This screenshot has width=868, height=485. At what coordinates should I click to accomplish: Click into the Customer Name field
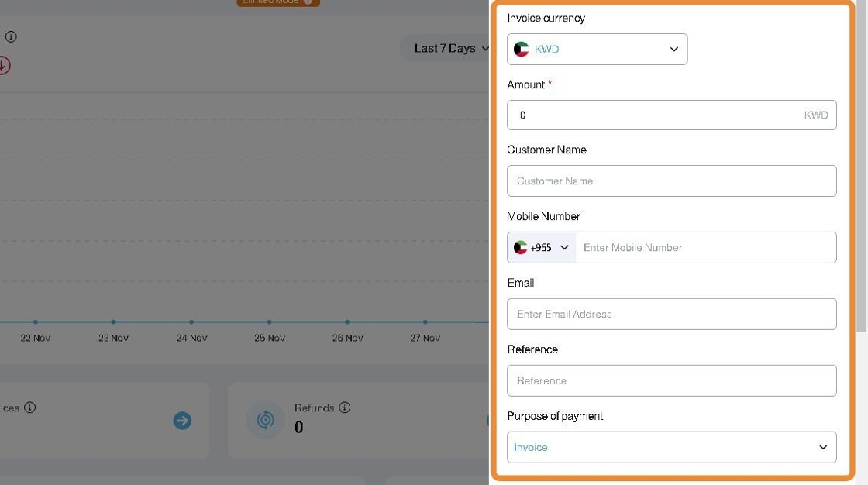click(x=671, y=181)
